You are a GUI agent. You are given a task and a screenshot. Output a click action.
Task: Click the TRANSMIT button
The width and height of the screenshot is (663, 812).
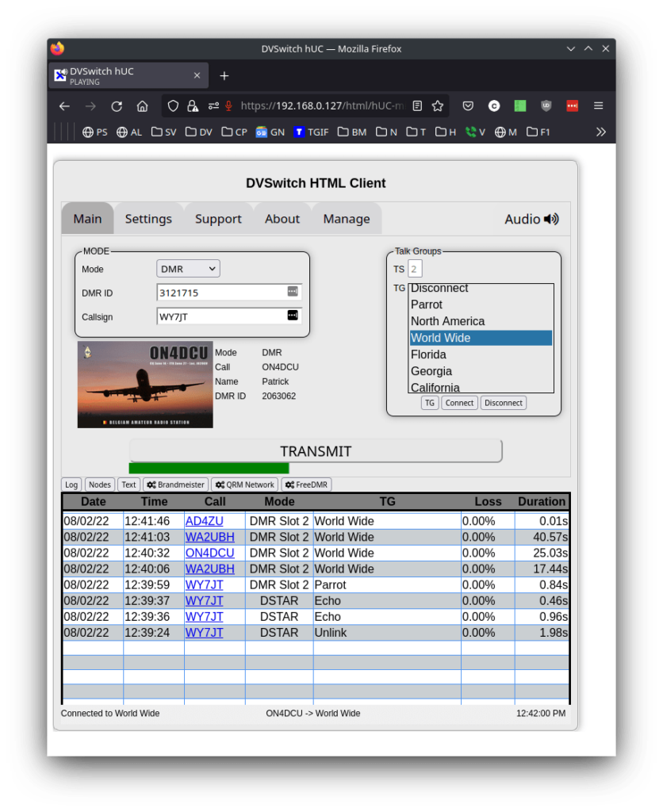(316, 451)
